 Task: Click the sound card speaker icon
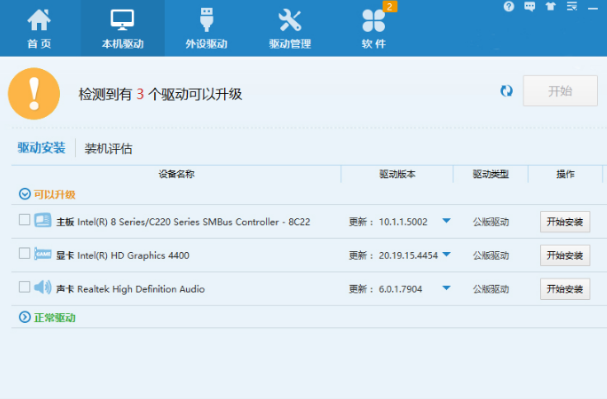coord(43,287)
